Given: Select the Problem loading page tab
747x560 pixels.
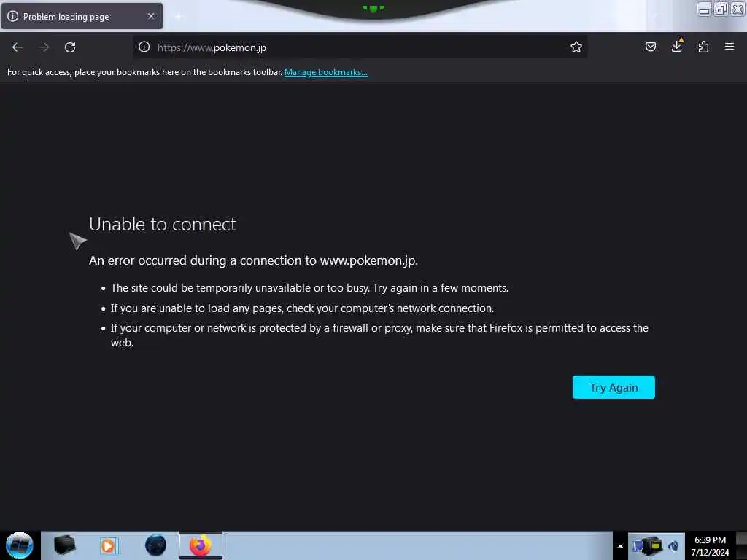Looking at the screenshot, I should (x=82, y=16).
